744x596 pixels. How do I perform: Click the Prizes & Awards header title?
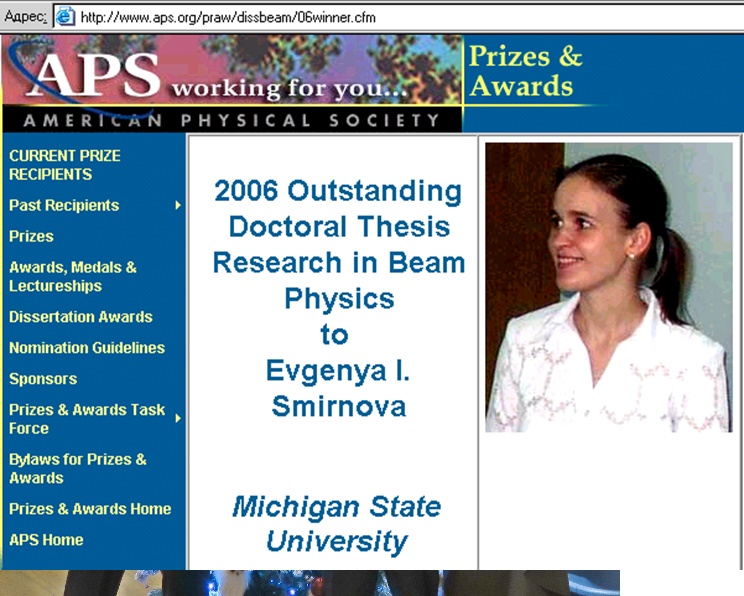click(525, 71)
